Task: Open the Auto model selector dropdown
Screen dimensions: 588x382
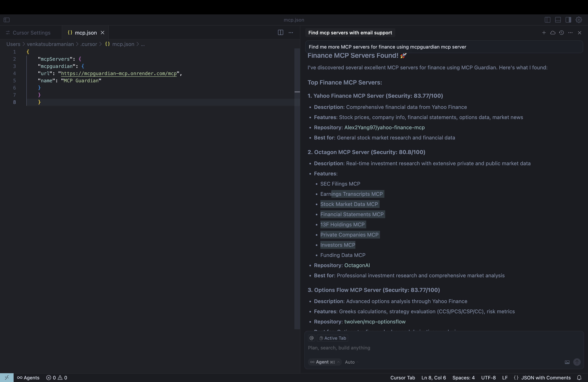Action: [351, 362]
